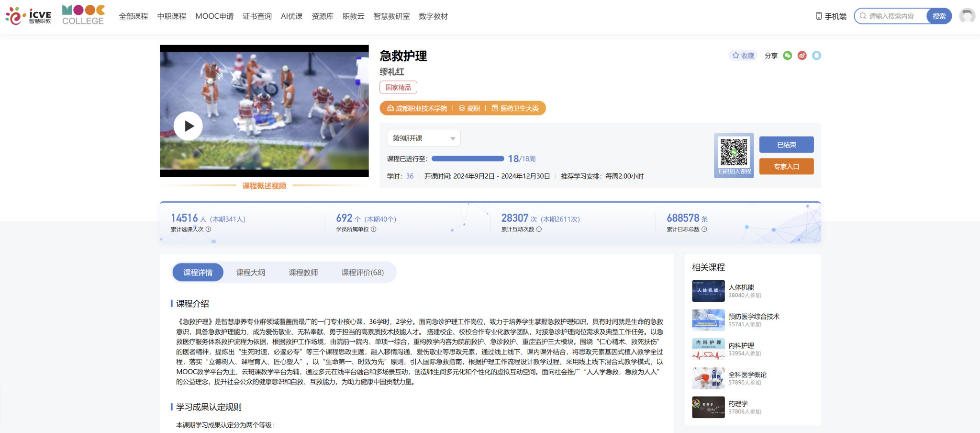Screen dimensions: 980x433
Task: Click the 692 affiliated units count
Action: [x=344, y=218]
